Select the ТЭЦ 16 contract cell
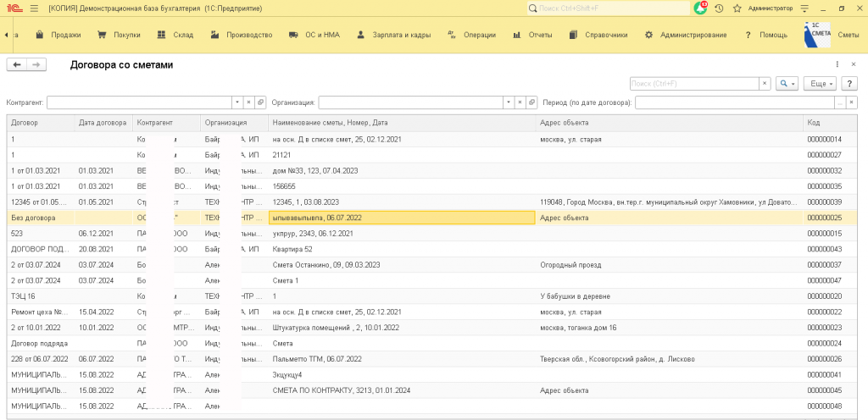The image size is (868, 420). point(41,296)
